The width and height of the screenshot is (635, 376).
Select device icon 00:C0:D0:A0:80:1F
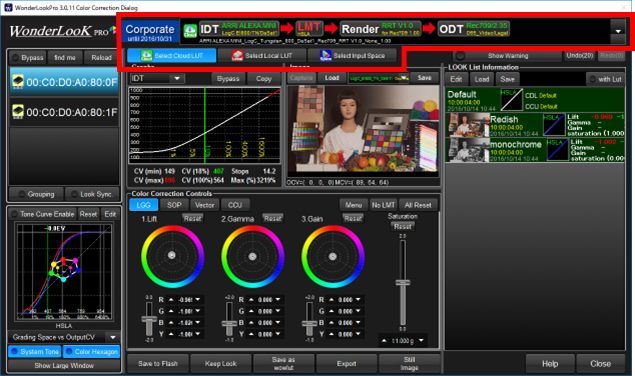coord(18,111)
